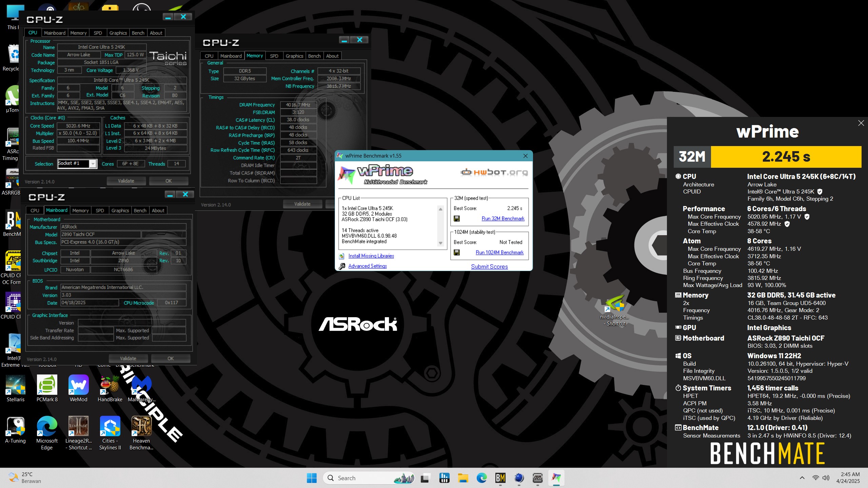Open the A-Tuning desktop icon
Viewport: 868px width, 488px height.
pos(15,430)
